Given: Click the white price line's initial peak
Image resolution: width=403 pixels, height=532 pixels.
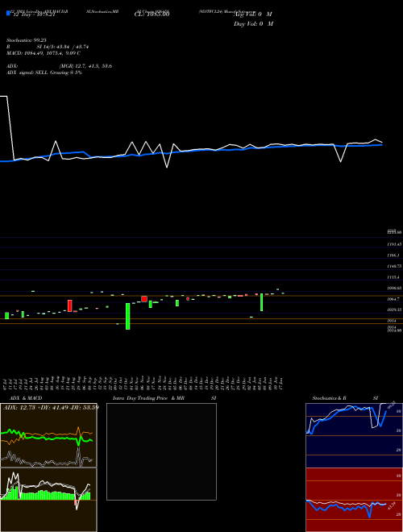Looking at the screenshot, I should point(3,97).
